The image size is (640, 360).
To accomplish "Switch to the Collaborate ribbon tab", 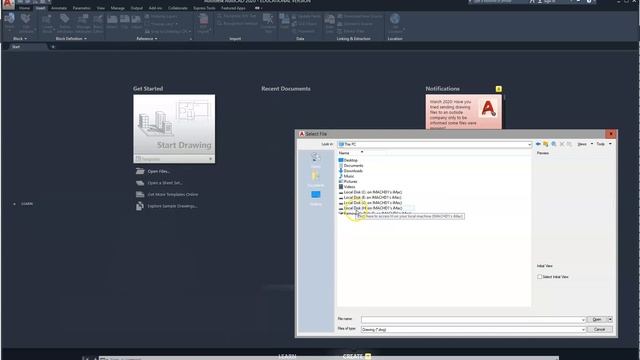I will pos(178,8).
